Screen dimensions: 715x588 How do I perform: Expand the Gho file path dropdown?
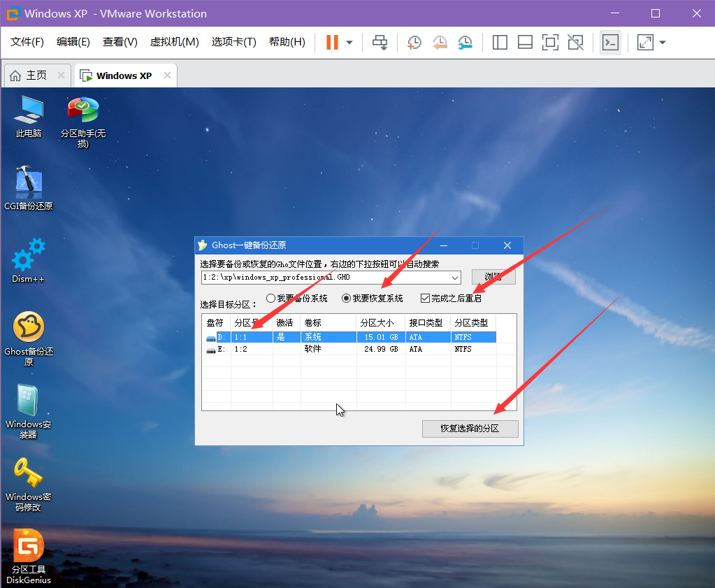(x=454, y=278)
